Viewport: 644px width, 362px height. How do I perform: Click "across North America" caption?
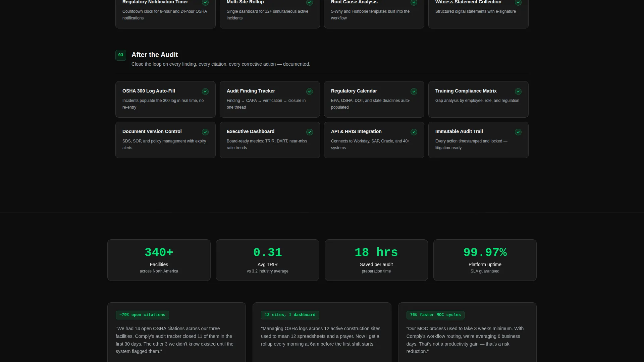[x=159, y=271]
